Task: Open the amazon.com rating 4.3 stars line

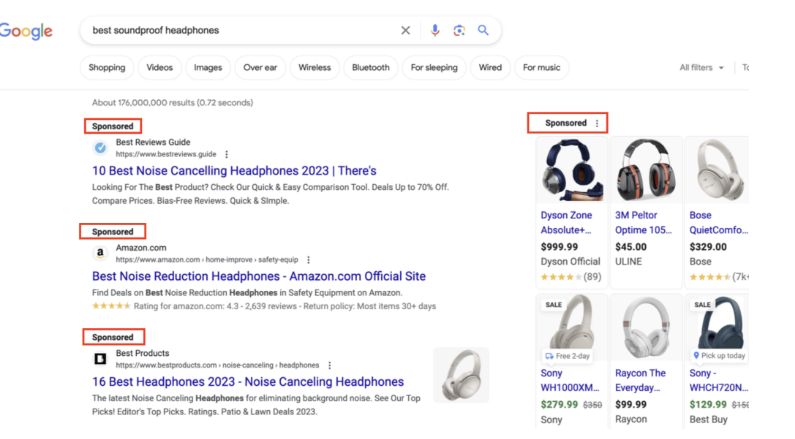Action: click(264, 306)
